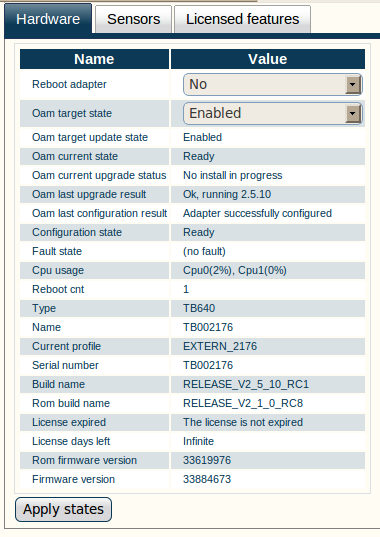Select the Oam target state Enabled combo box

click(273, 113)
